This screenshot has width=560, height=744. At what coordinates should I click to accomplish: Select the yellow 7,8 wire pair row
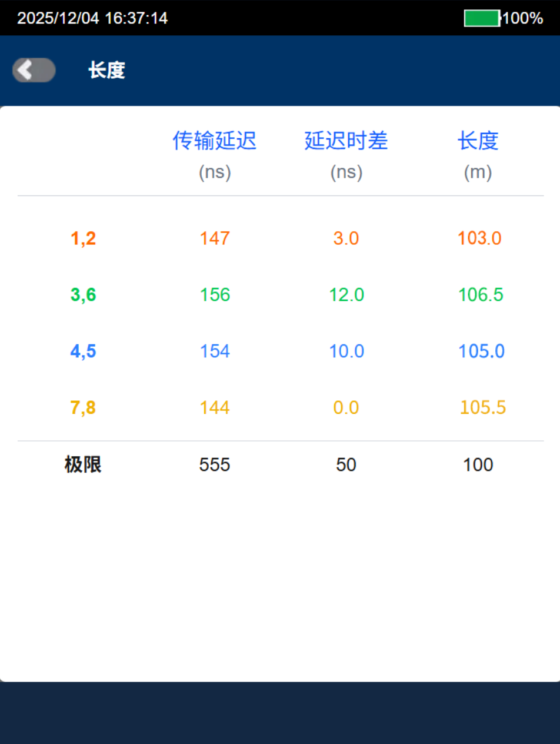pyautogui.click(x=83, y=408)
